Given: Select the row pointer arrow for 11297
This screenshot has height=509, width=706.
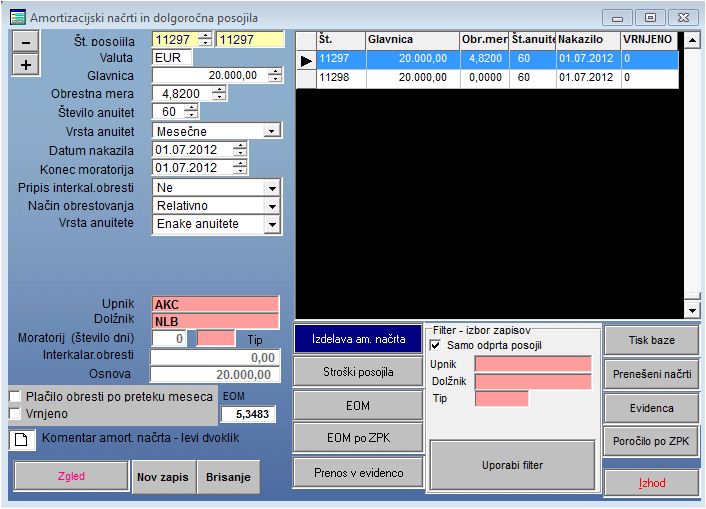Looking at the screenshot, I should coord(306,59).
